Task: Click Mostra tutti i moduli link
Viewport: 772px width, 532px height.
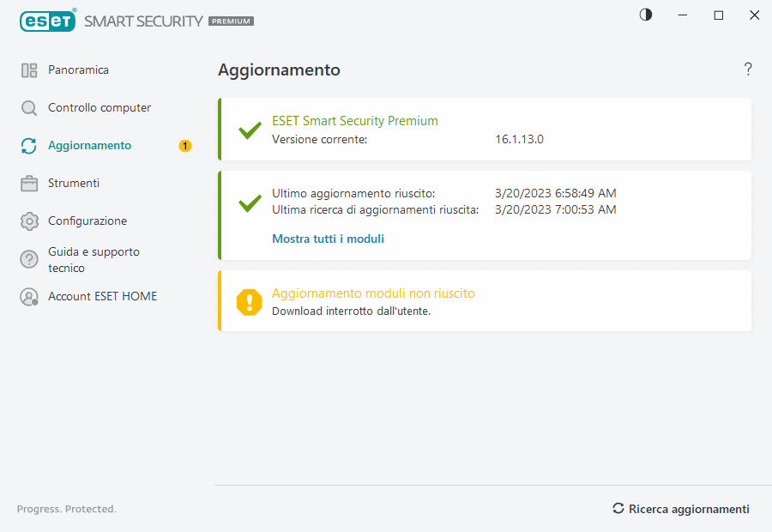Action: [328, 239]
